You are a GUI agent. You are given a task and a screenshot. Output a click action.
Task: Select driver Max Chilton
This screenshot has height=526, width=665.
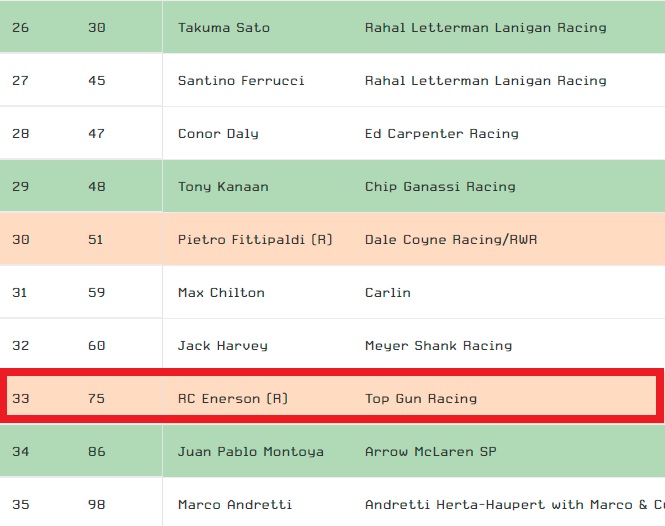click(221, 292)
